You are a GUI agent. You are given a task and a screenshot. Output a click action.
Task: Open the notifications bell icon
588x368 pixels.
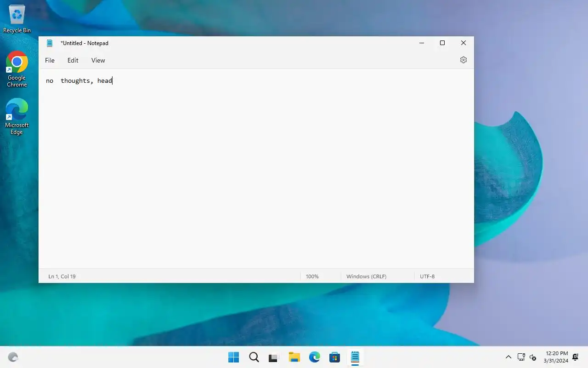pyautogui.click(x=576, y=357)
